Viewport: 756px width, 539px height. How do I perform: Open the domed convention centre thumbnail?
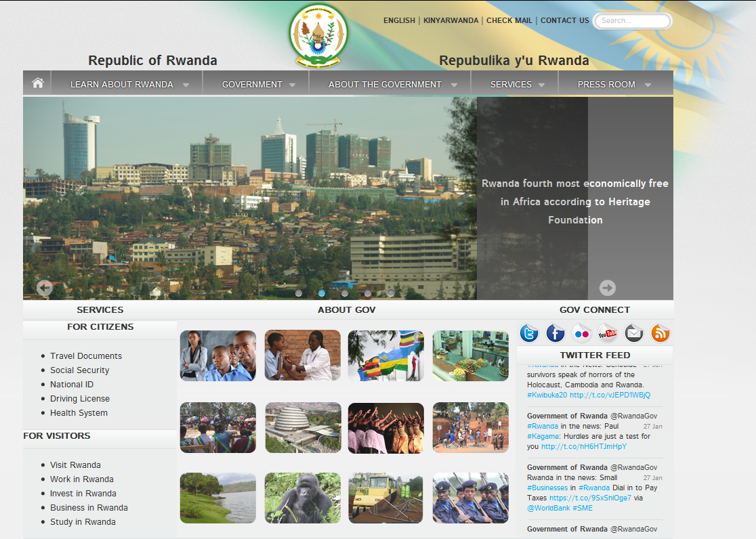303,428
